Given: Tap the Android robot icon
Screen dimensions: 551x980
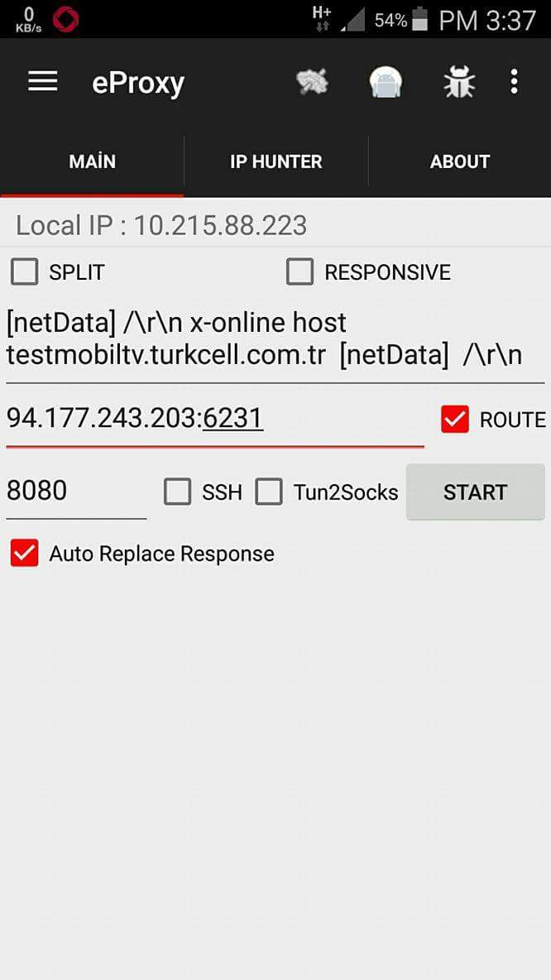Looking at the screenshot, I should (x=386, y=82).
